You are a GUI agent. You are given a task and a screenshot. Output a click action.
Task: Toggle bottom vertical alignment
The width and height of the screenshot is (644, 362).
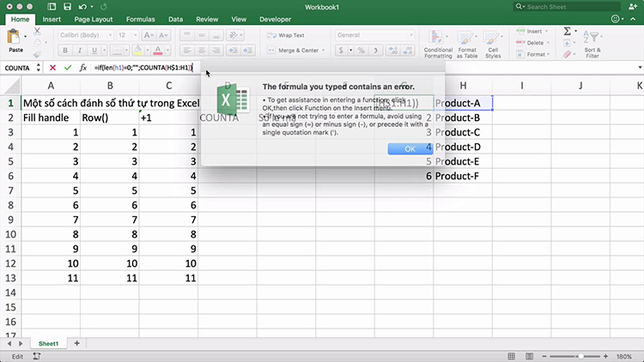pos(216,35)
